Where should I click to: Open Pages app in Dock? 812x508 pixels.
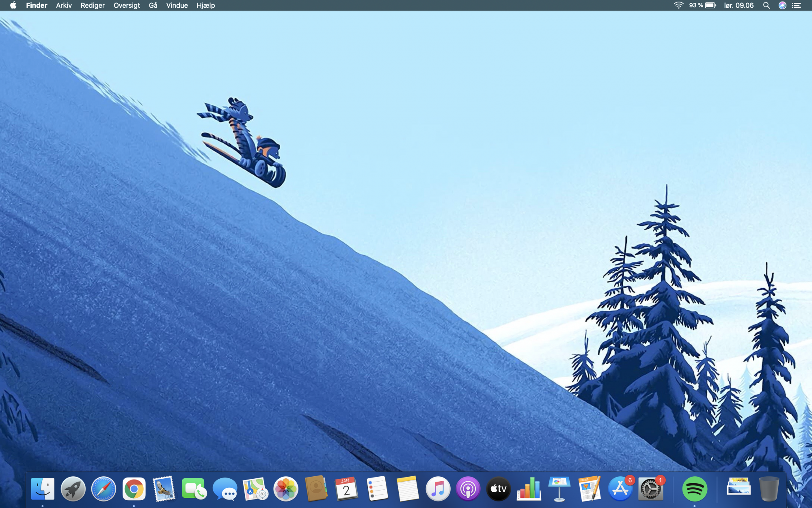[590, 488]
